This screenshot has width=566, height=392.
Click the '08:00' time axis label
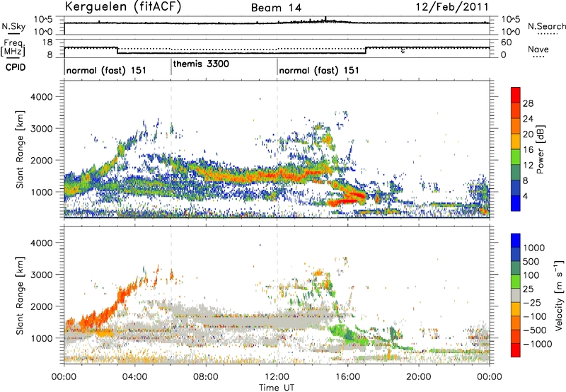[x=206, y=377]
